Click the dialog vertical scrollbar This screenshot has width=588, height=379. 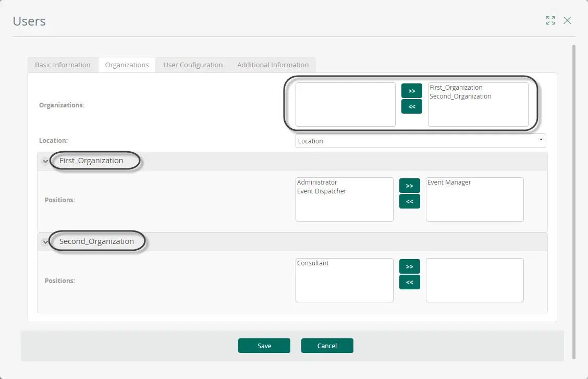574,202
